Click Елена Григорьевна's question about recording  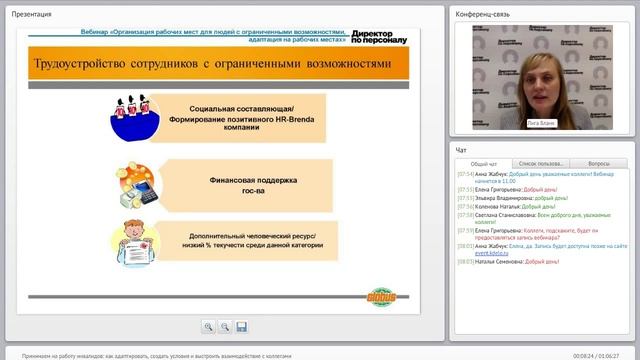[528, 234]
